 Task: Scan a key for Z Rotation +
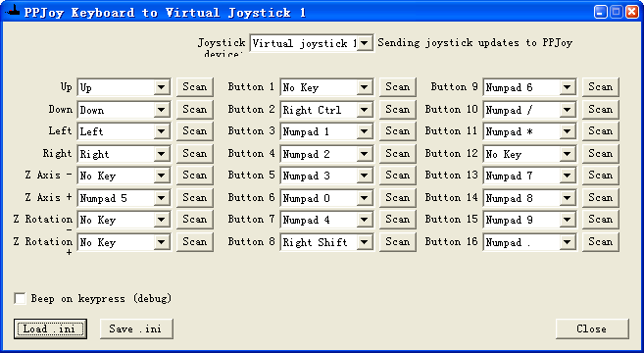[x=195, y=242]
